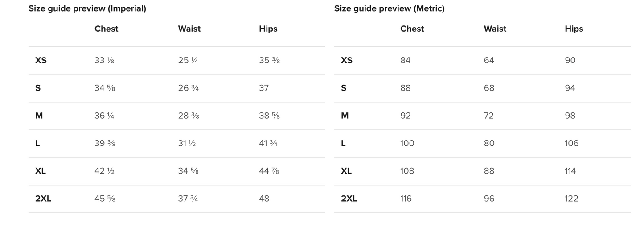Click the 31 ½ waist value for L
The width and height of the screenshot is (644, 241).
187,143
